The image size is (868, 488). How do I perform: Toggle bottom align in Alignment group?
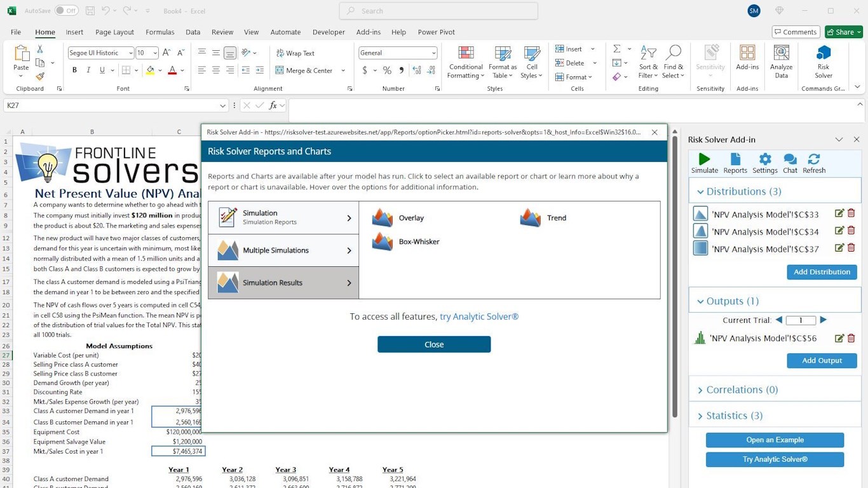coord(230,53)
